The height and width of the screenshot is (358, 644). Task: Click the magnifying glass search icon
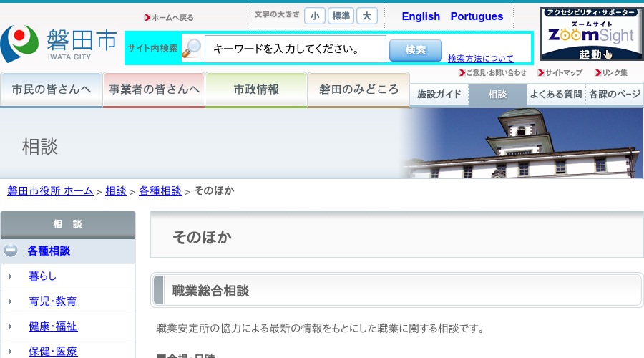(x=192, y=49)
